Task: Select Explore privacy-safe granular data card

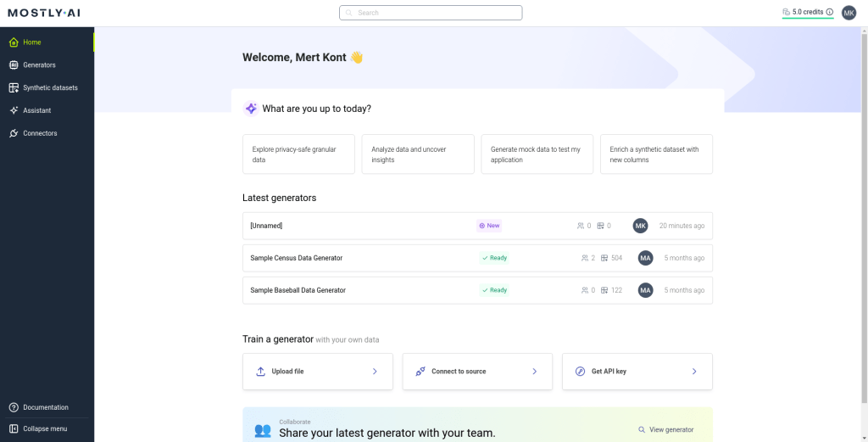Action: click(x=299, y=154)
